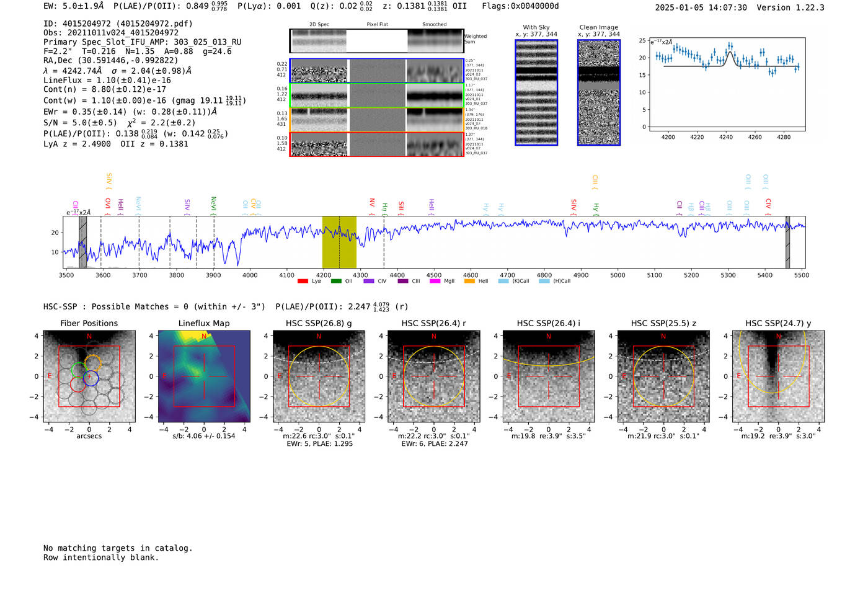The height and width of the screenshot is (591, 868).
Task: Click the 'Pixel Flat' column header
Action: point(377,24)
